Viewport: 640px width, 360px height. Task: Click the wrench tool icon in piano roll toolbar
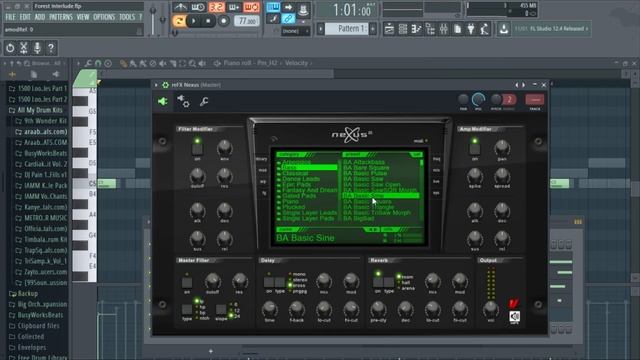tap(89, 63)
